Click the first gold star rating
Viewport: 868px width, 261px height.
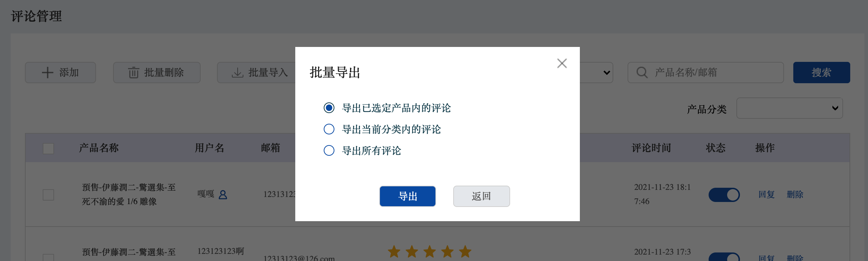point(394,252)
